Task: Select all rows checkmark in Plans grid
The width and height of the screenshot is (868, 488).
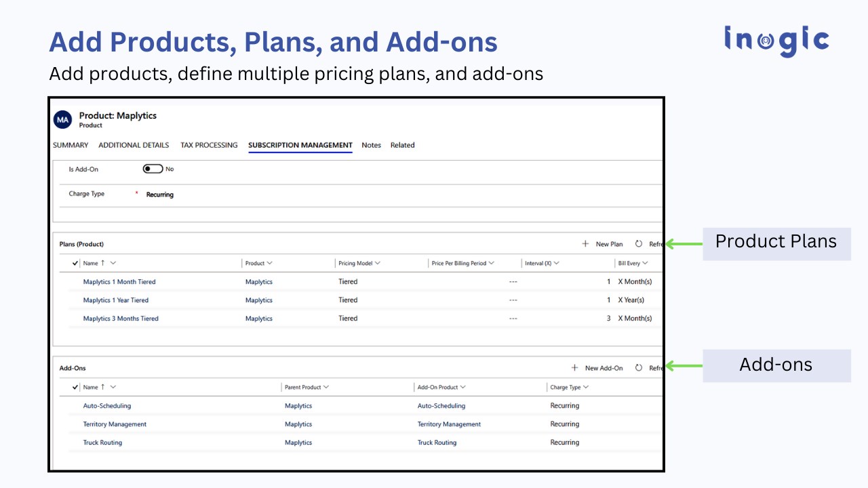Action: pos(75,263)
